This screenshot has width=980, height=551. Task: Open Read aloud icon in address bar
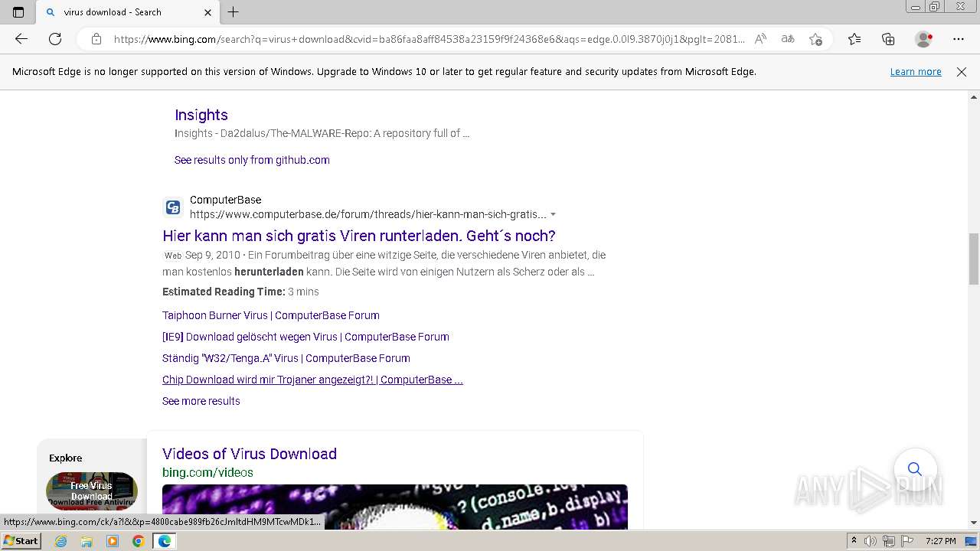coord(760,39)
